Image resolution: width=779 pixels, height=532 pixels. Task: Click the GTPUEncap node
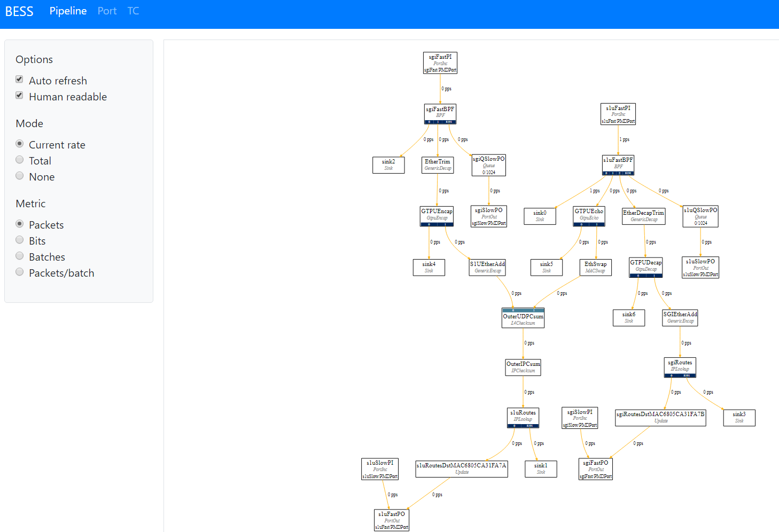pyautogui.click(x=437, y=216)
